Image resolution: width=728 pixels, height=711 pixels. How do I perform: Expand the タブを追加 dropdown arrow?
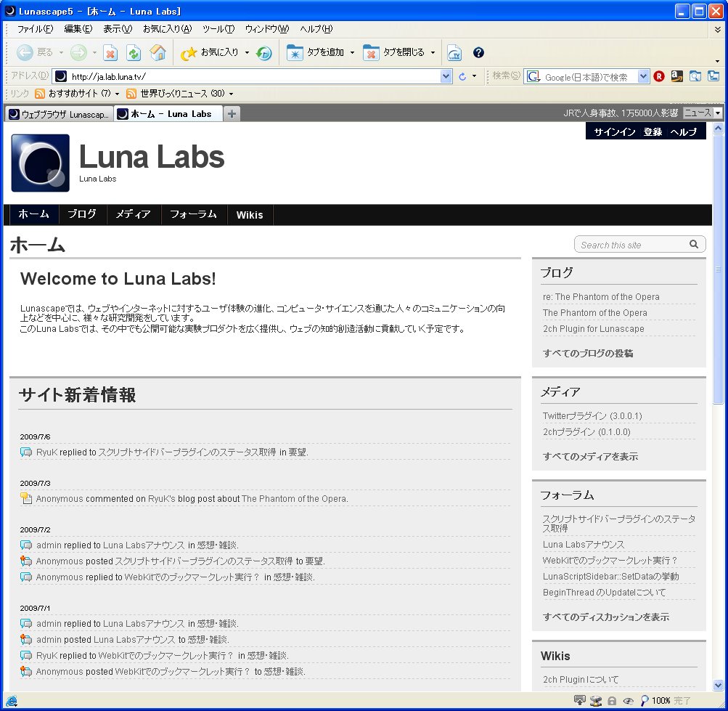(353, 52)
